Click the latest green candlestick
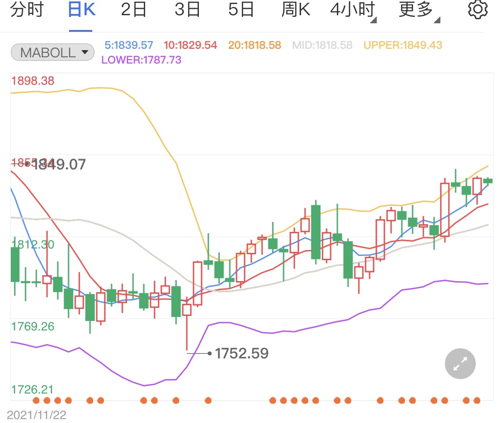The width and height of the screenshot is (504, 423). [488, 181]
